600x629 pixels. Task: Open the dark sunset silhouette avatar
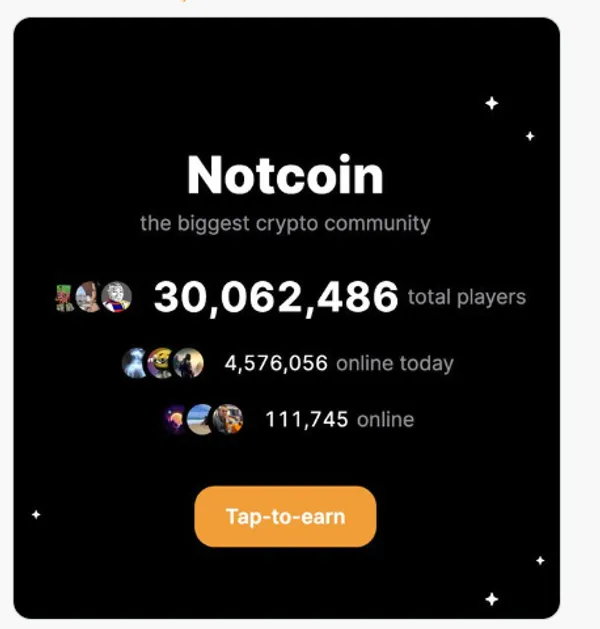coord(188,363)
